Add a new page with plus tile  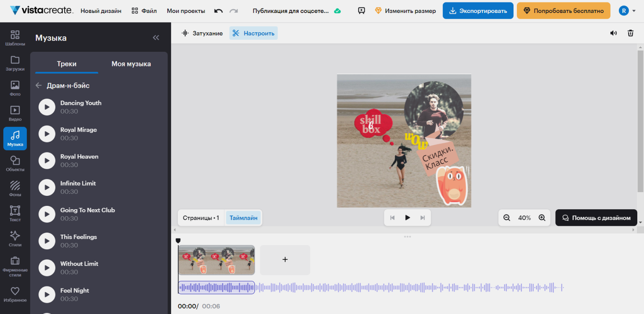285,260
